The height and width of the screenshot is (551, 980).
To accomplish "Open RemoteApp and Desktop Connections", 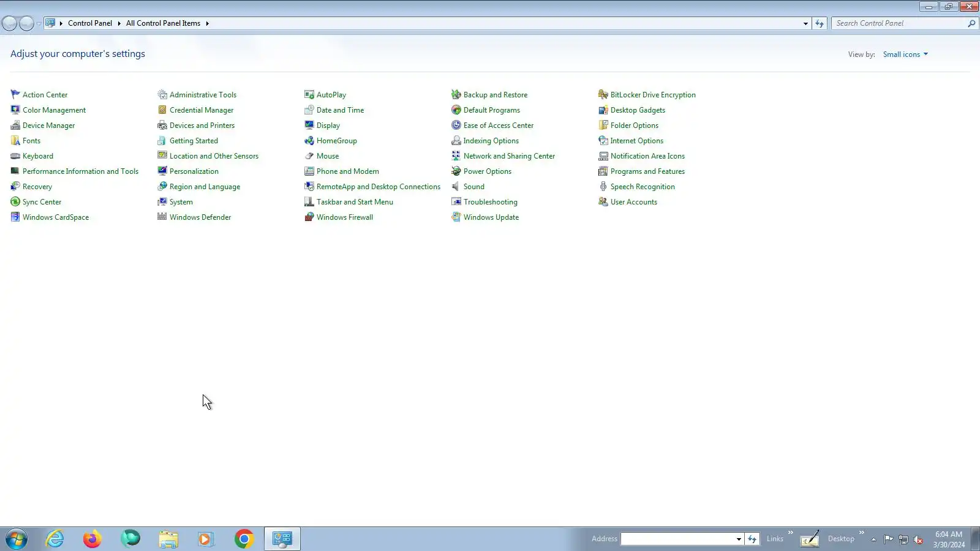I will 379,187.
